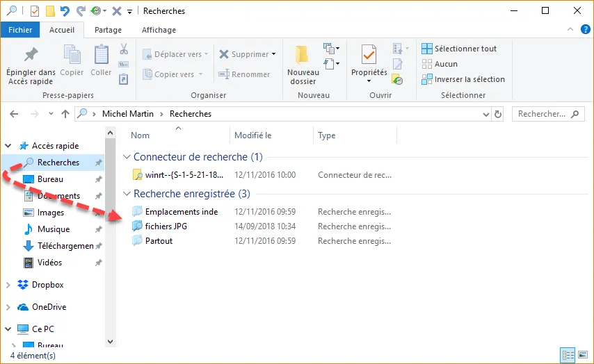Viewport: 594px width, 364px height.
Task: Click the Nouveau dossier folder icon
Action: point(303,56)
